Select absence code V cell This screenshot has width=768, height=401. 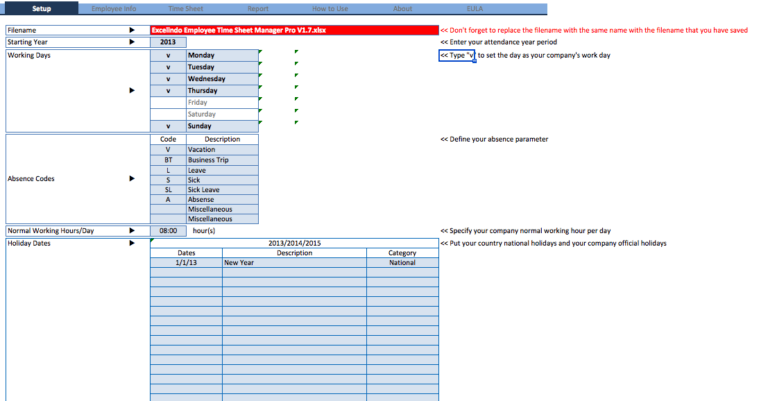(x=168, y=149)
